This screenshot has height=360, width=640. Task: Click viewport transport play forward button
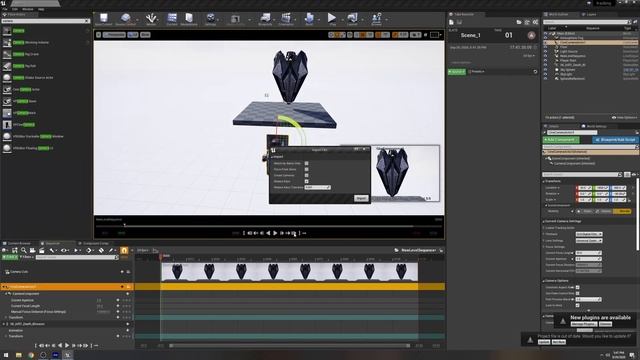(275, 233)
